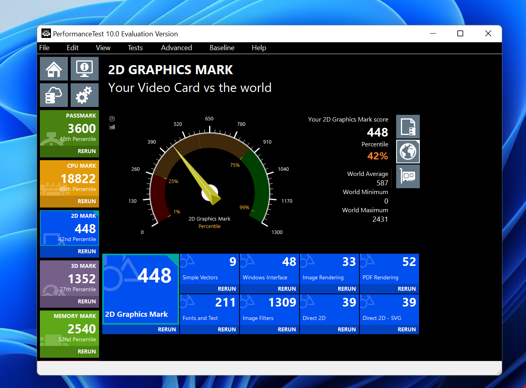Select the Direct 2D score tile
The width and height of the screenshot is (526, 388).
tap(329, 310)
